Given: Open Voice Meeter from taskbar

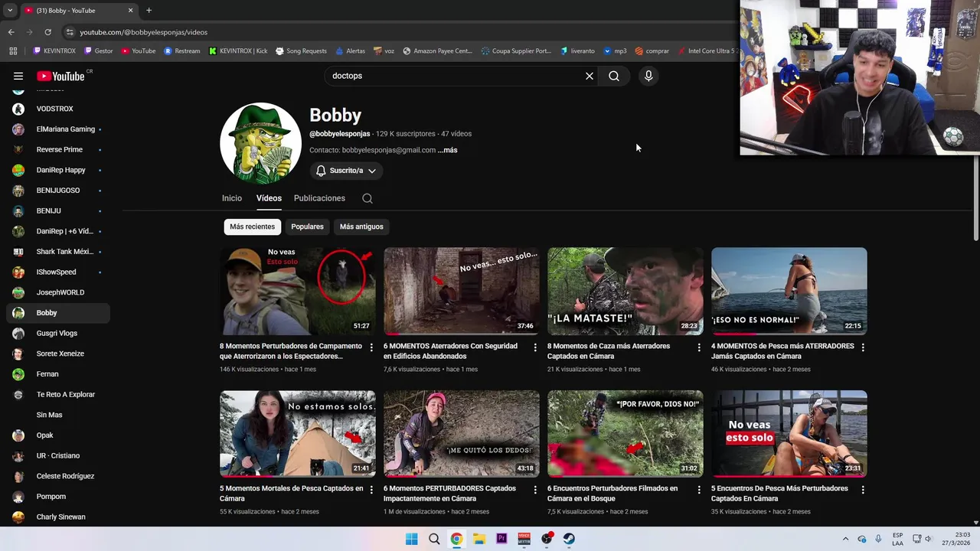Looking at the screenshot, I should click(x=524, y=539).
